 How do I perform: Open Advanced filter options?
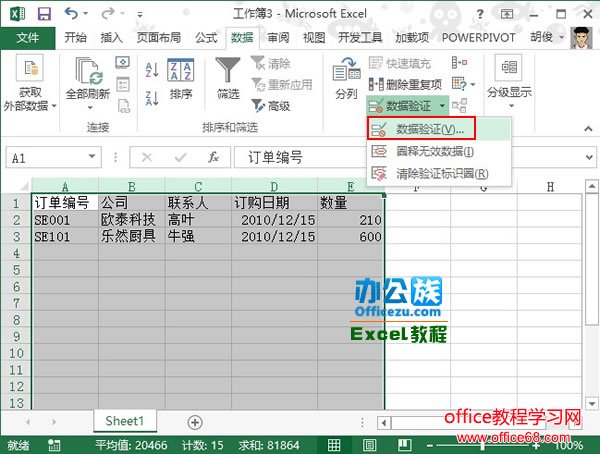[271, 106]
